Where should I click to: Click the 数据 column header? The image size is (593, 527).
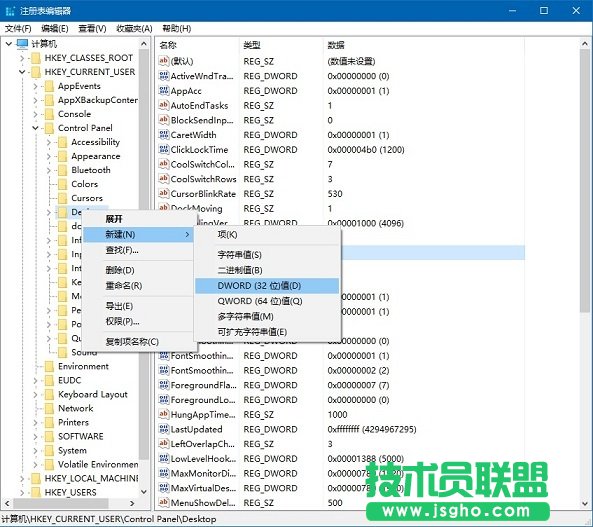(x=424, y=45)
